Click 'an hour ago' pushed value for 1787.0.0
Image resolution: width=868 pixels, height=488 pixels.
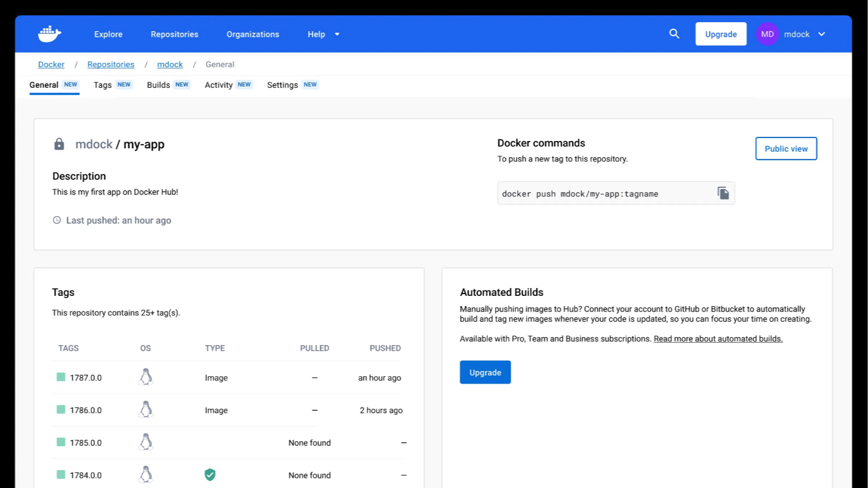[x=380, y=378]
